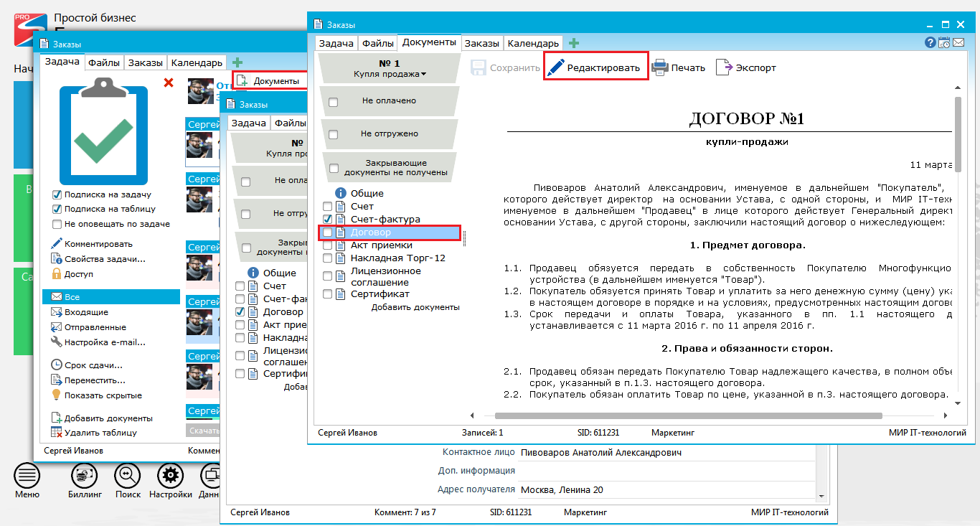Click the disabled Сохранить button in the contract toolbar
Viewport: 980px width, 526px height.
point(505,67)
